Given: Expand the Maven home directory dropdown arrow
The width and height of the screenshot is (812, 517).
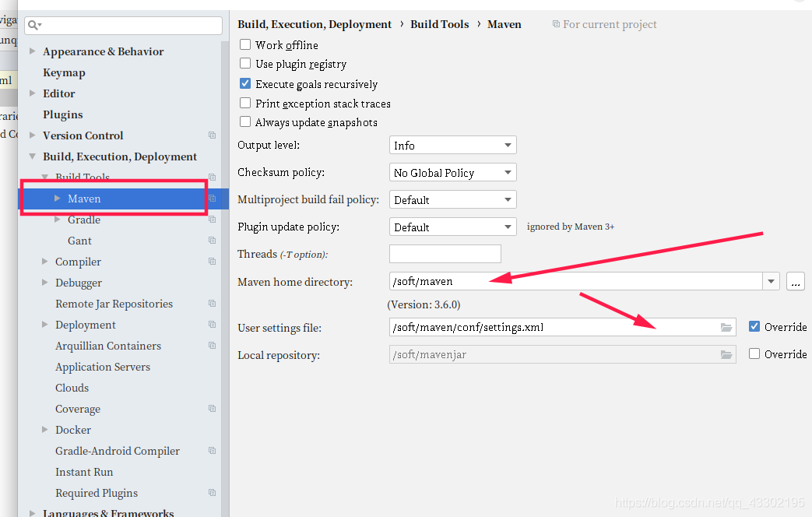Looking at the screenshot, I should pos(771,282).
